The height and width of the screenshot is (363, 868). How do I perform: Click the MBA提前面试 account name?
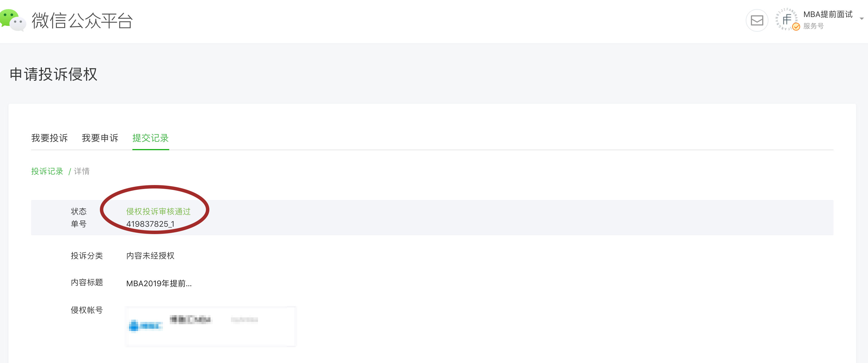tap(828, 14)
